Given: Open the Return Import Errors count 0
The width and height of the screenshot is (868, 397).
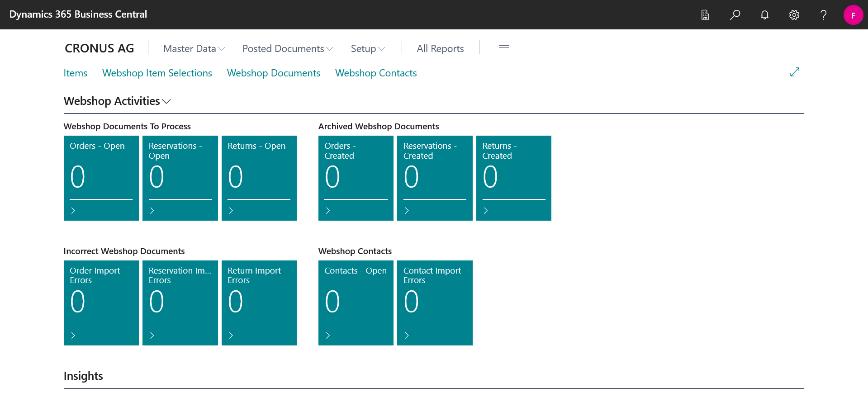Looking at the screenshot, I should click(236, 302).
